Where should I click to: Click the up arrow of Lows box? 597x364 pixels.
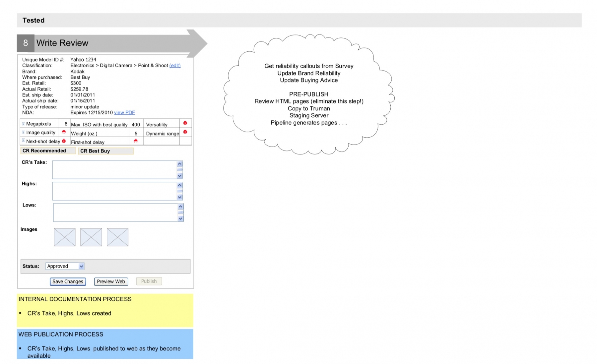pos(180,207)
